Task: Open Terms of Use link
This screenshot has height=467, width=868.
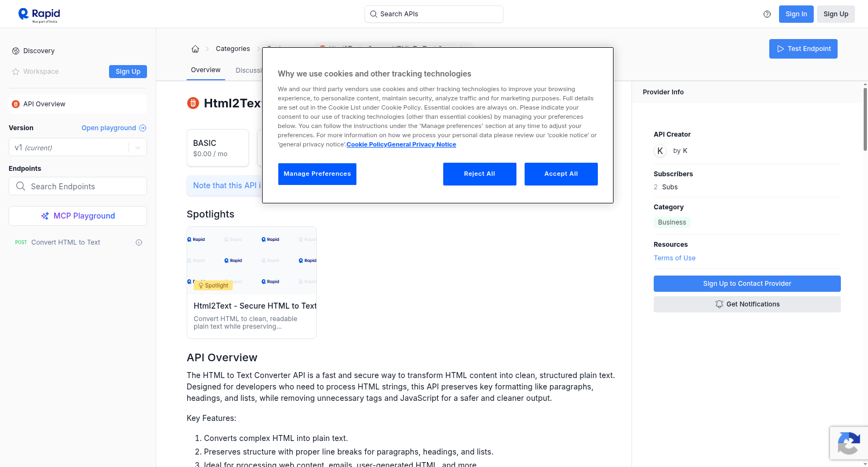Action: pyautogui.click(x=674, y=258)
